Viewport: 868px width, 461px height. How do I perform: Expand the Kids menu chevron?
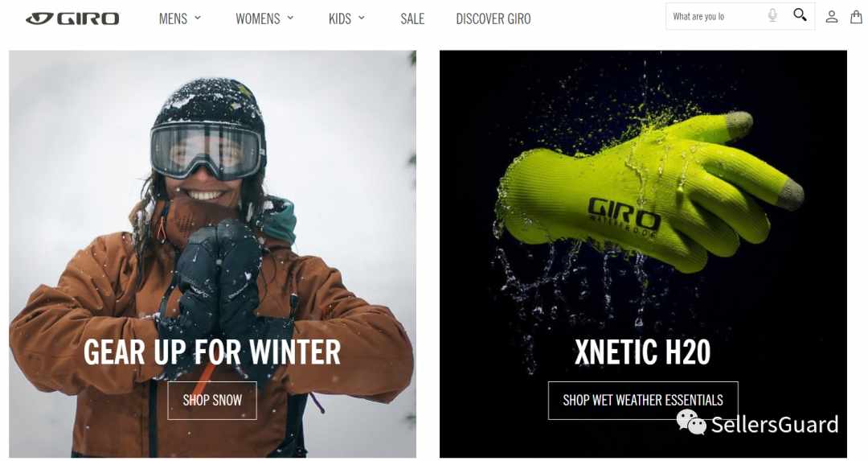[x=362, y=18]
